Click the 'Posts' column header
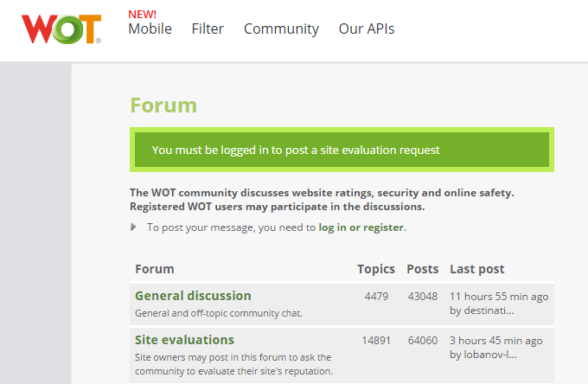This screenshot has height=384, width=588. pos(423,269)
